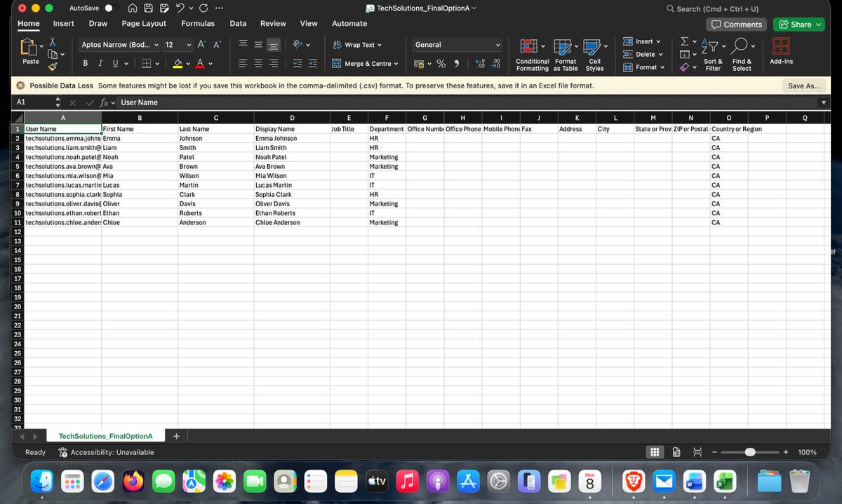Click the Save As... button

[x=804, y=86]
